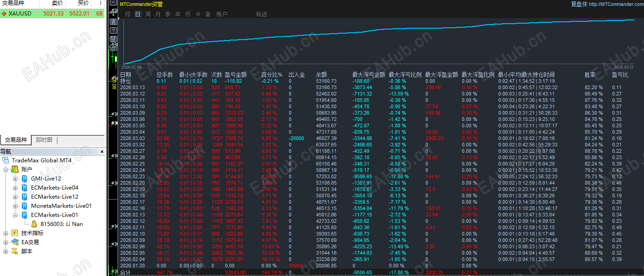644x276 pixels.
Task: Select the TradeMax Global MT4 root item
Action: tap(41, 161)
